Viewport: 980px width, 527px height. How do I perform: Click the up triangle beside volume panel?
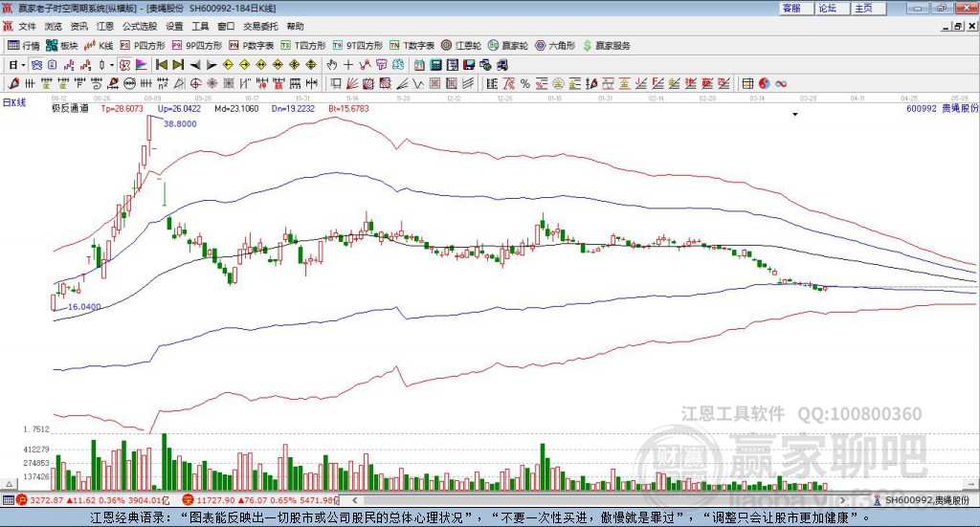coord(9,484)
